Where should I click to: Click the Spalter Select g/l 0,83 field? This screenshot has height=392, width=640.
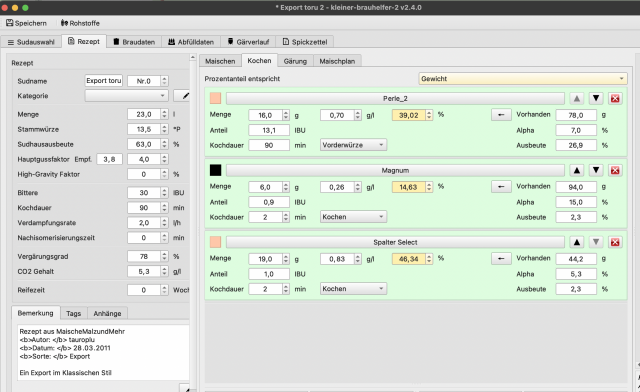click(x=337, y=259)
